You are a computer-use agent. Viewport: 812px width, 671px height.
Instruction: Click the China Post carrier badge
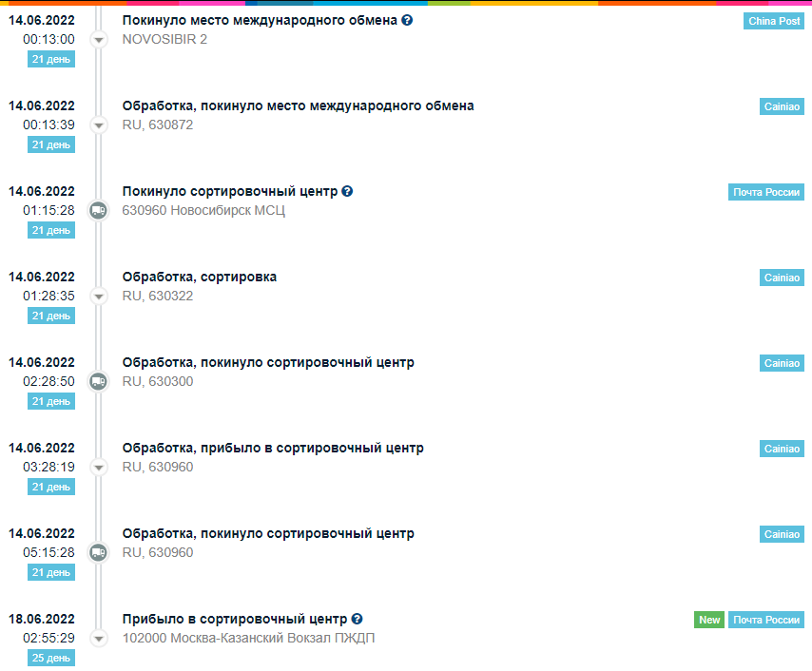773,21
